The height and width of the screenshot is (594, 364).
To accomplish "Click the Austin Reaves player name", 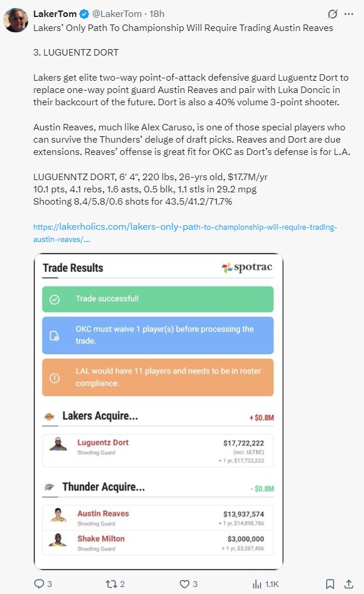I will (103, 513).
